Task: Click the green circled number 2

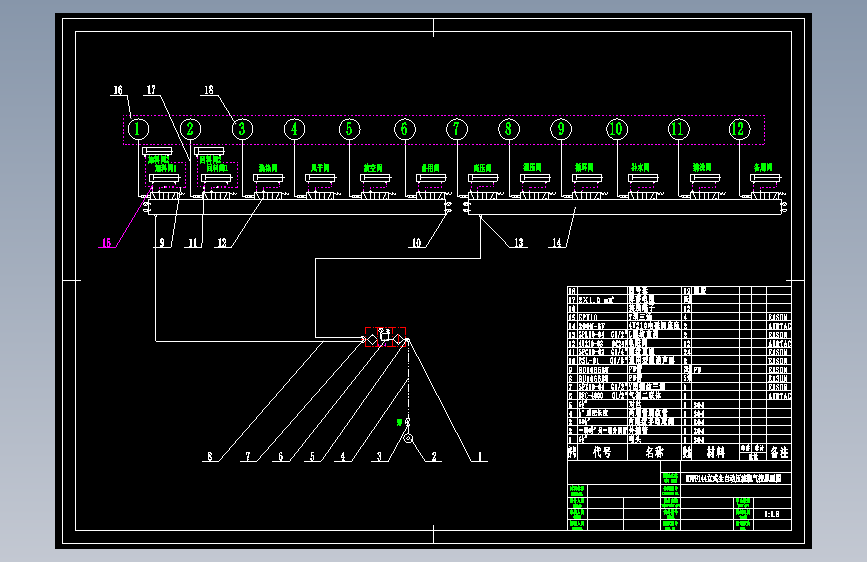Action: (190, 129)
